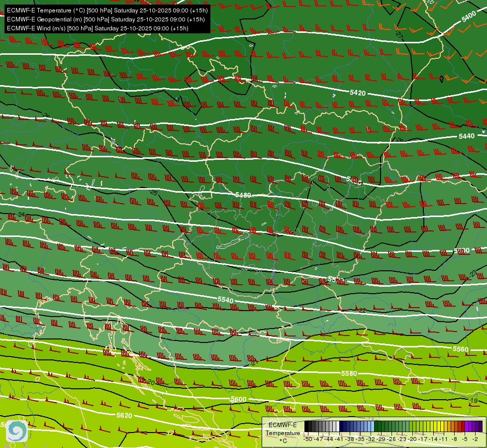Click the -32 value on the legend scale
487x448 pixels.
pos(371,439)
